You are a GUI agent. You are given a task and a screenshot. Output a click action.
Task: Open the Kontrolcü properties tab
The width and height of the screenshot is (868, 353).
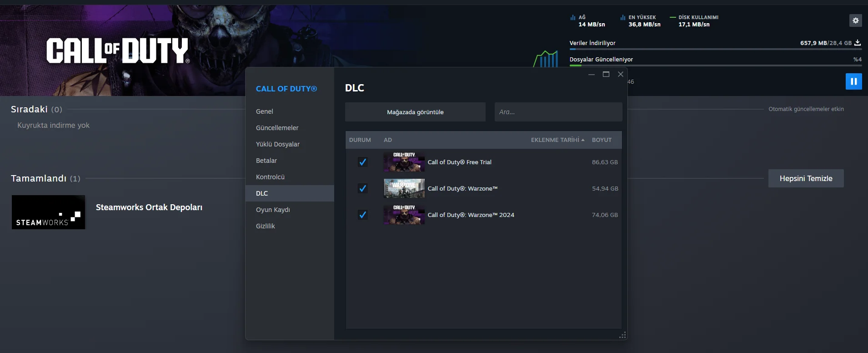[x=290, y=177]
